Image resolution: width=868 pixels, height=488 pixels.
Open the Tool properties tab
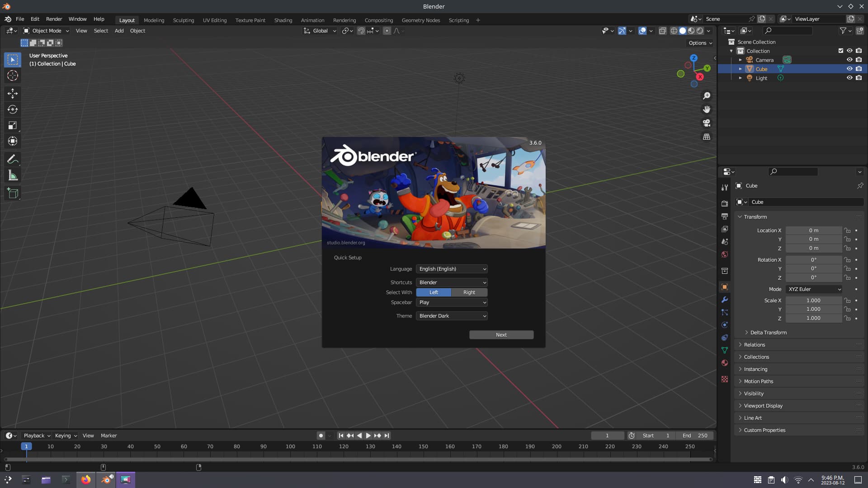(x=725, y=187)
